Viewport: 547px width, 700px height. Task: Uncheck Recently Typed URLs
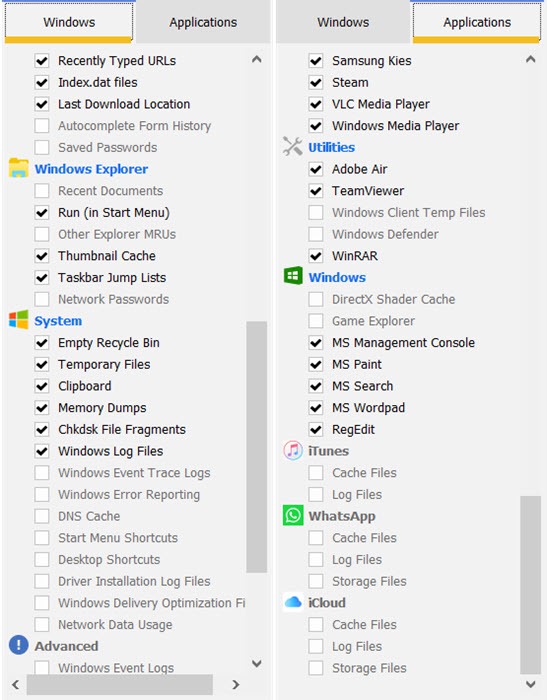[x=42, y=60]
